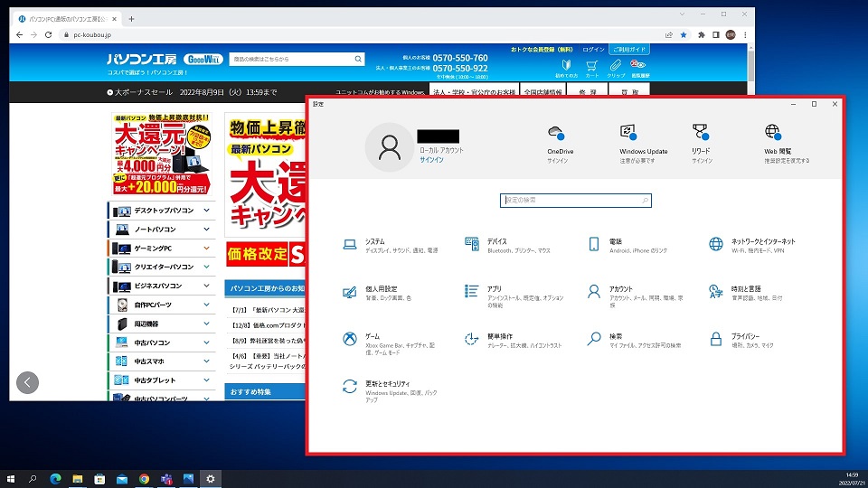Click the Windows Update status icon

coord(628,132)
